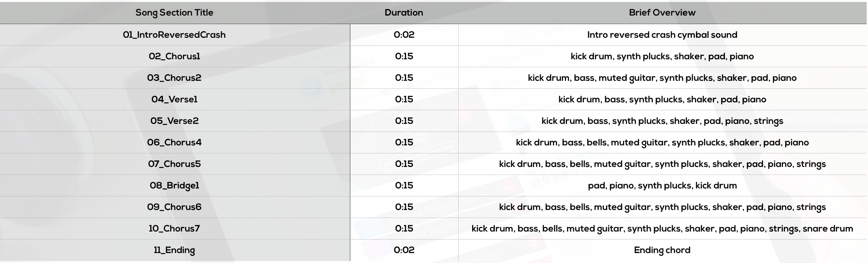Select the 07_Chorus5 section title
The image size is (868, 263).
[x=174, y=164]
